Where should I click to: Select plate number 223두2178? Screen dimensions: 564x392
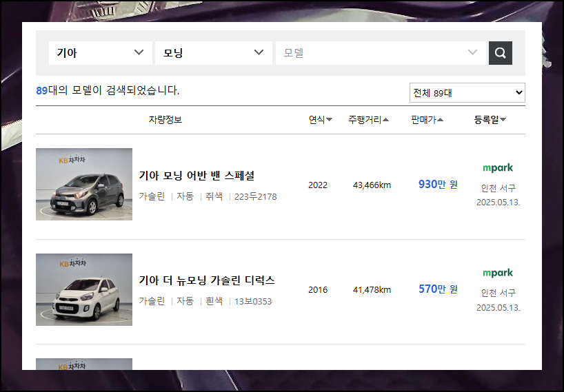point(255,196)
